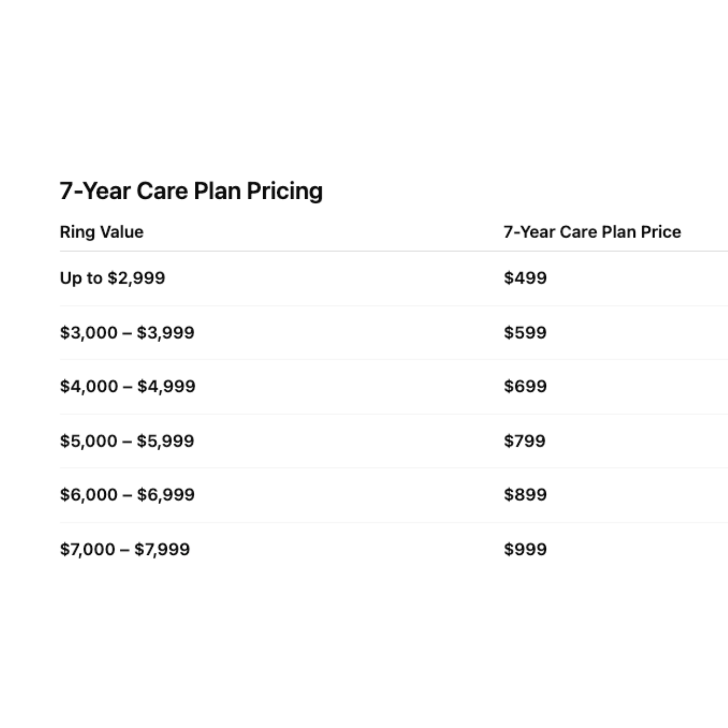Click the $4,000 lower ring value
Screen dimensions: 728x728
[x=88, y=386]
